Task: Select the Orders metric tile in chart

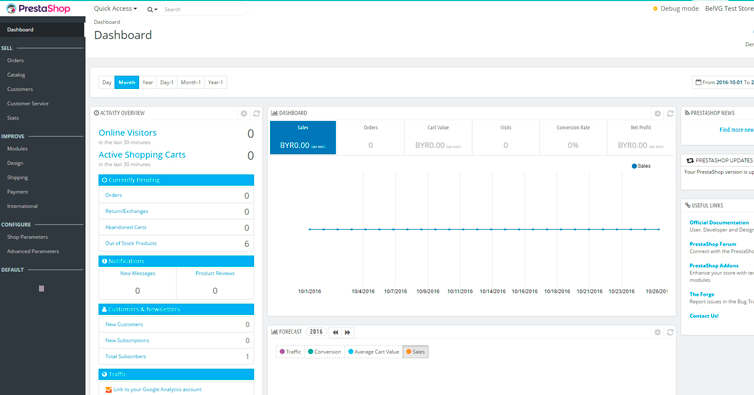Action: pyautogui.click(x=370, y=138)
